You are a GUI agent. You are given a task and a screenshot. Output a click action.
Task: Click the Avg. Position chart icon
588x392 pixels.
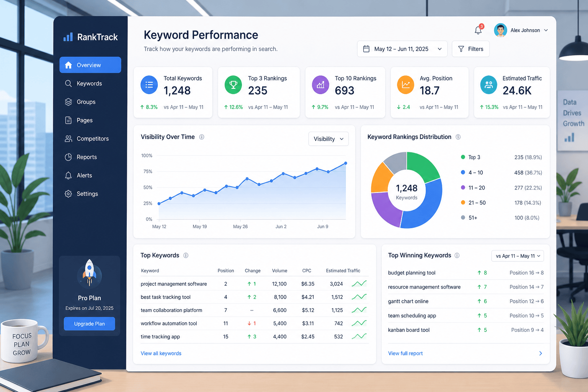[x=406, y=85]
